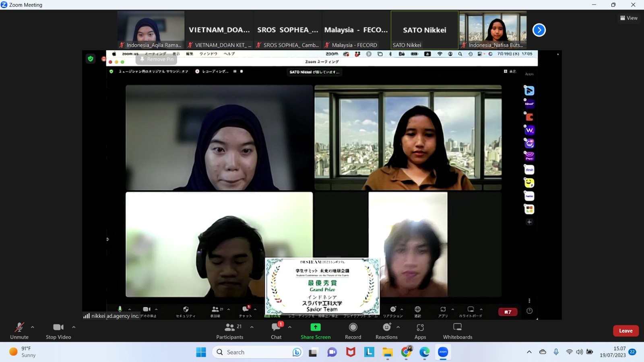Screen dimensions: 644x362
Task: Expand Participants options arrow
Action: 252,327
